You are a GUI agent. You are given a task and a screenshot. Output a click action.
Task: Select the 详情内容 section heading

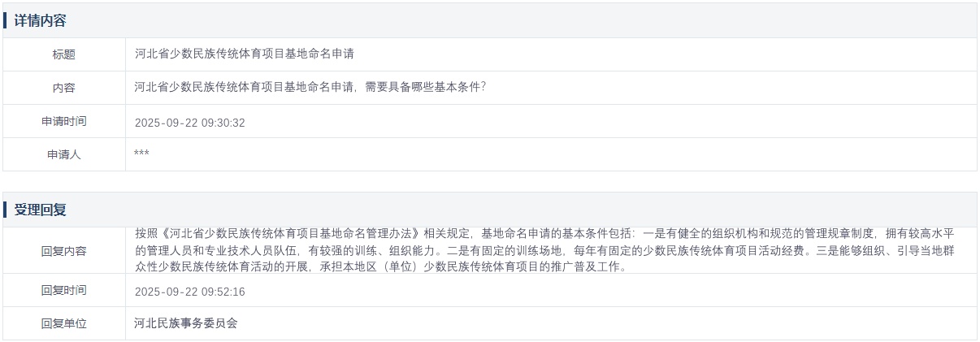click(40, 21)
